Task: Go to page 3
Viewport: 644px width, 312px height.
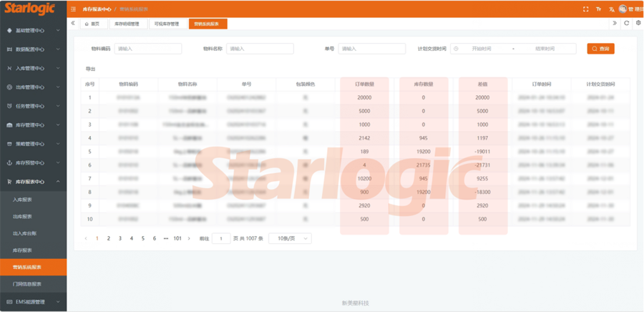Action: pos(120,238)
